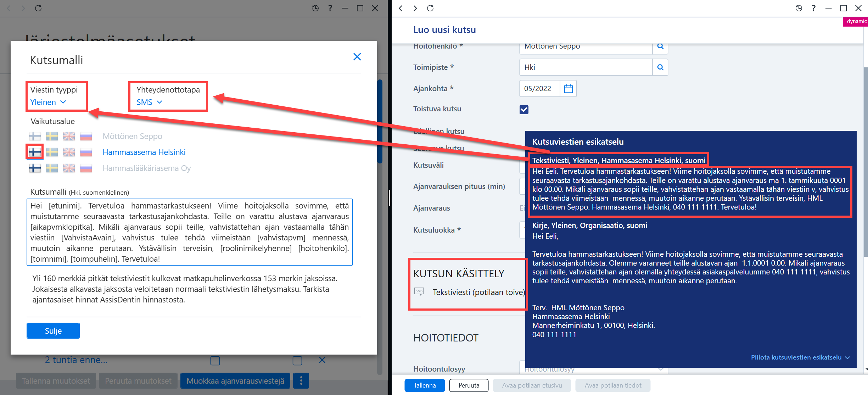Select UK flag in Hammaslääkäriasema Oy row
The image size is (868, 395).
(x=69, y=168)
